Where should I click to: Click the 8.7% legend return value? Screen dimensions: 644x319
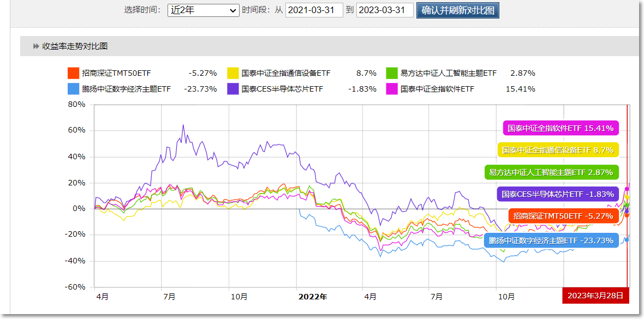(366, 74)
